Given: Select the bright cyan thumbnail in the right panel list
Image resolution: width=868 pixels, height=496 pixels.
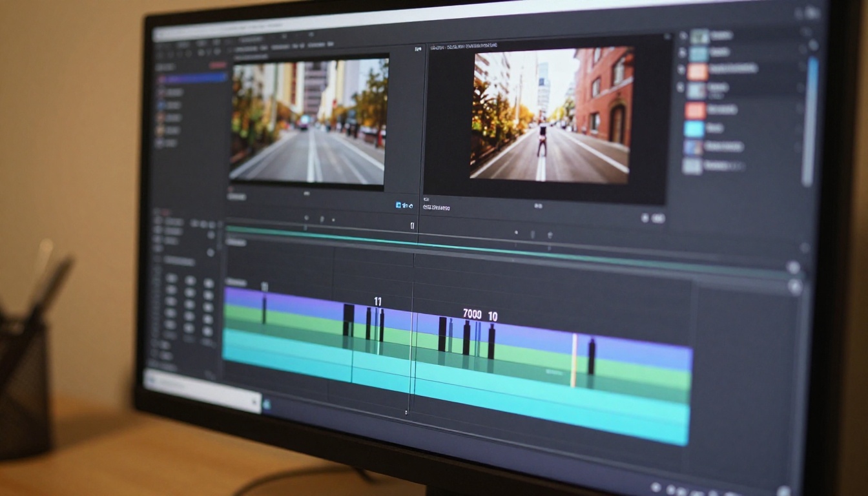Looking at the screenshot, I should [694, 129].
